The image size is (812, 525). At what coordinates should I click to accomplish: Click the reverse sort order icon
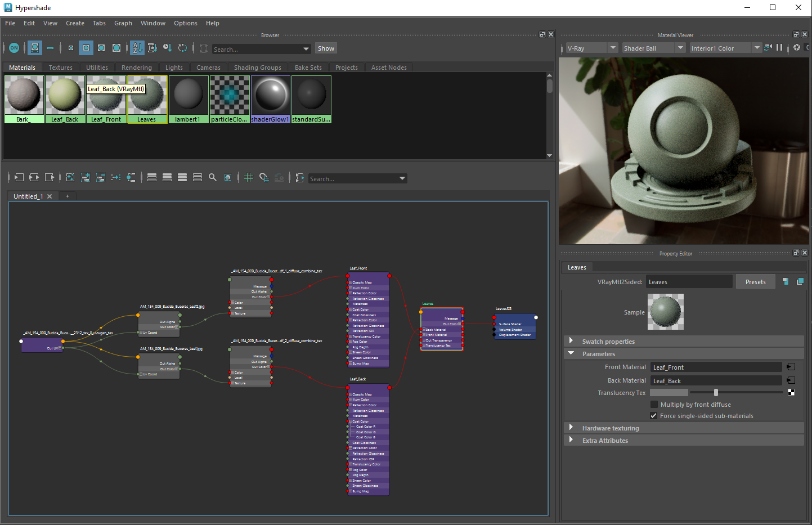coord(183,48)
